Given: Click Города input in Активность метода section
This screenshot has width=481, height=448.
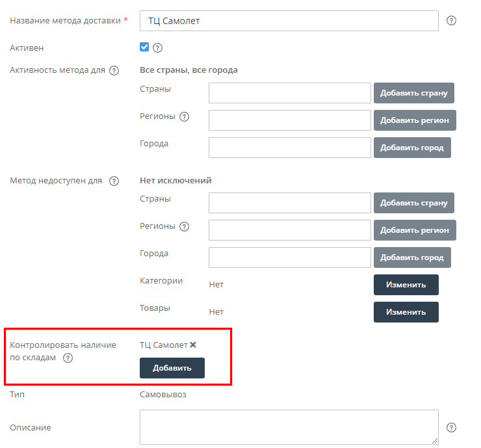Looking at the screenshot, I should pyautogui.click(x=289, y=148).
